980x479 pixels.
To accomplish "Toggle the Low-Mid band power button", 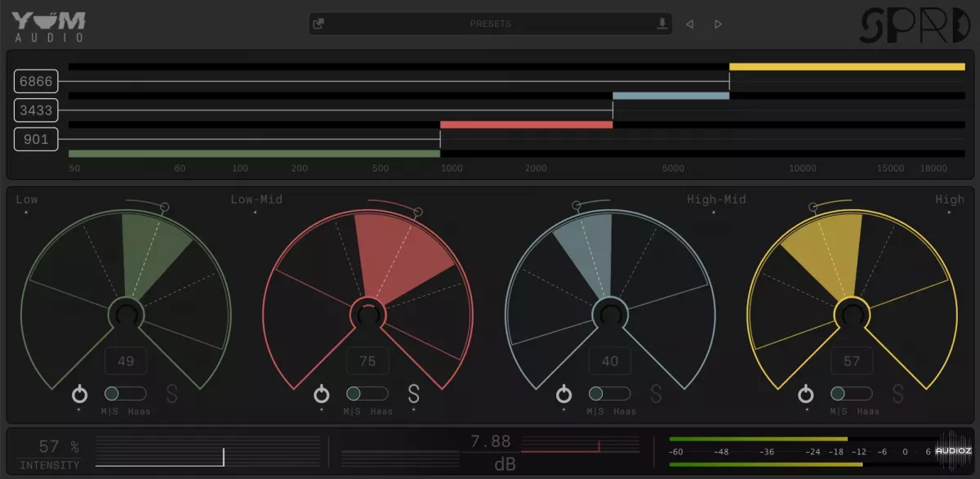I will pyautogui.click(x=322, y=394).
